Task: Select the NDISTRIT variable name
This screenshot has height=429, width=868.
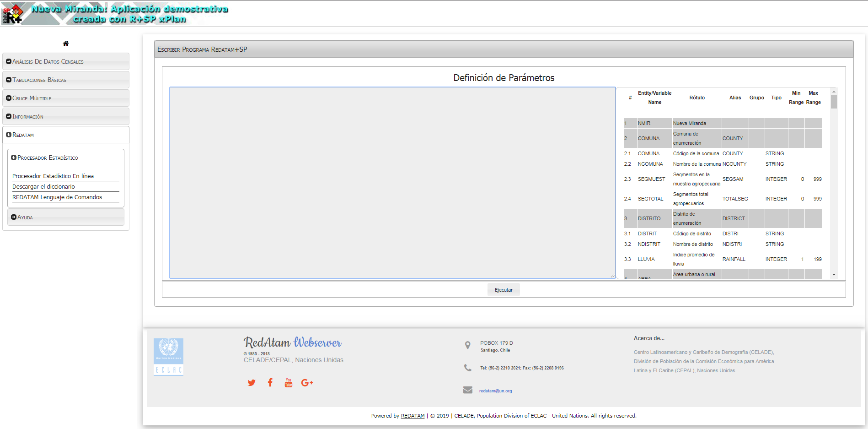Action: [649, 244]
